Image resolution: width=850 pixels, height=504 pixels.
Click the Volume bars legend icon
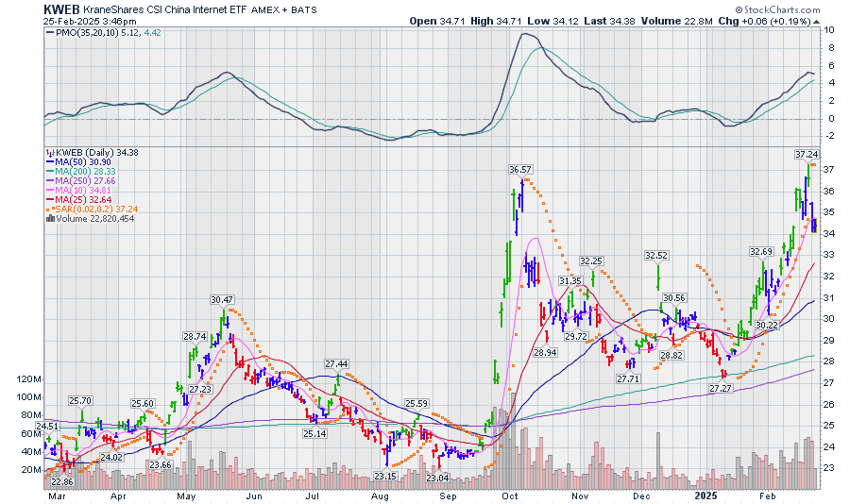pos(49,219)
